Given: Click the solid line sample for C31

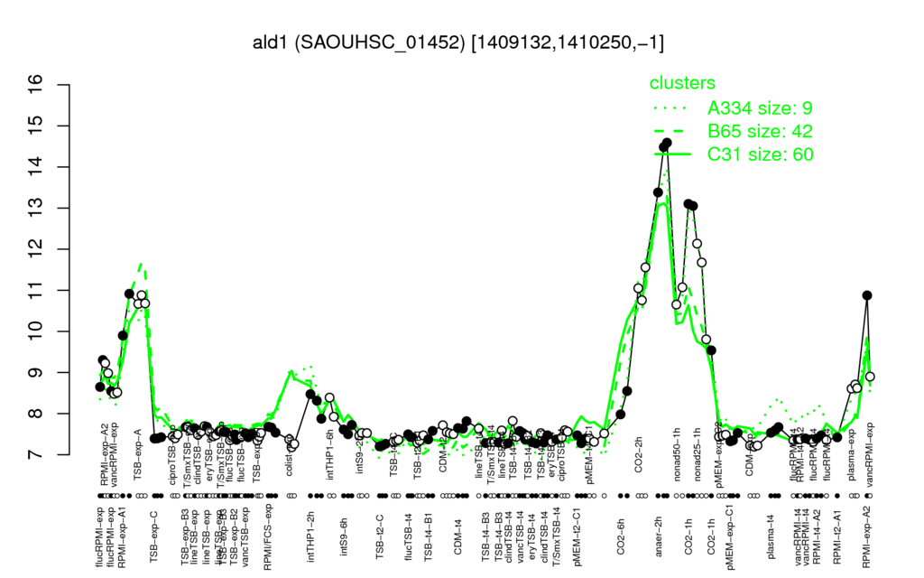Looking at the screenshot, I should point(670,154).
